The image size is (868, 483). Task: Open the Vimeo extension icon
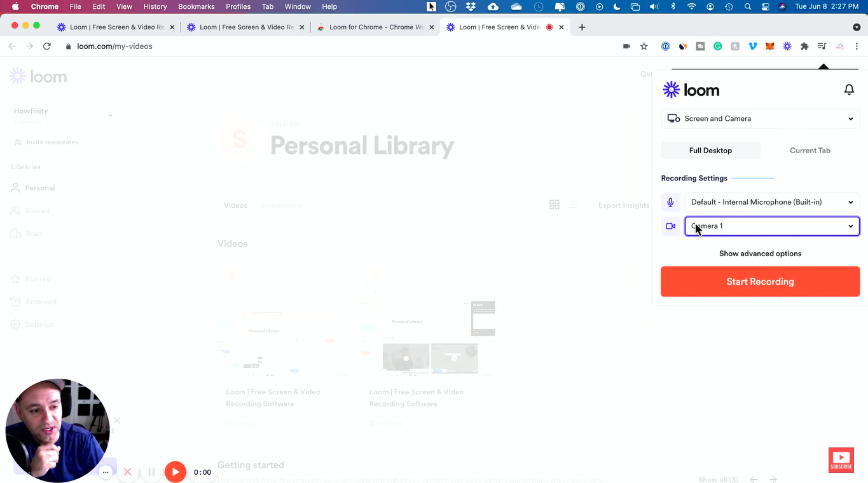752,46
